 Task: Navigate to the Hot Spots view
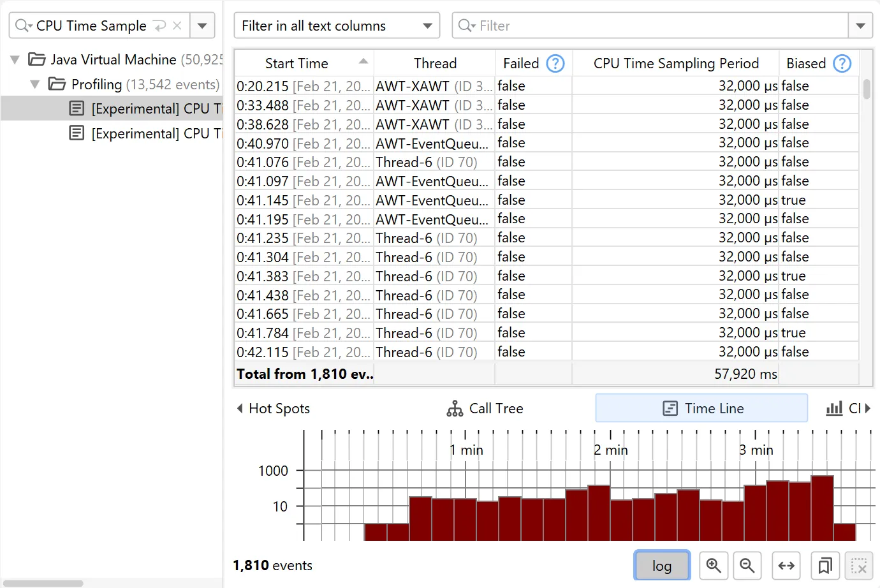277,408
